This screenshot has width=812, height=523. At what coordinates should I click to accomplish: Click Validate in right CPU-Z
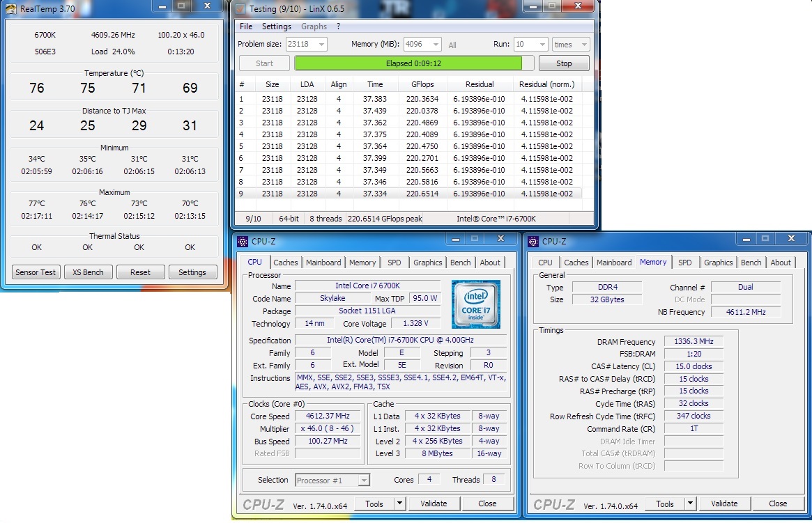point(724,504)
